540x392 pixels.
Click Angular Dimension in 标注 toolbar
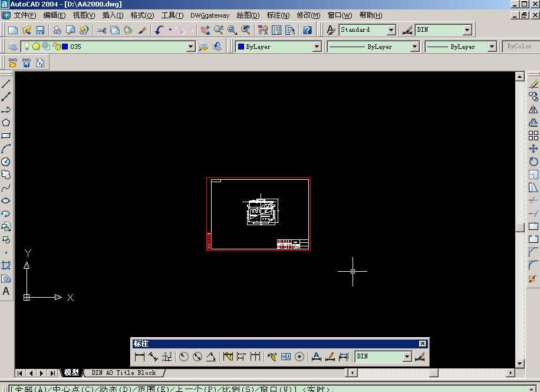[211, 357]
